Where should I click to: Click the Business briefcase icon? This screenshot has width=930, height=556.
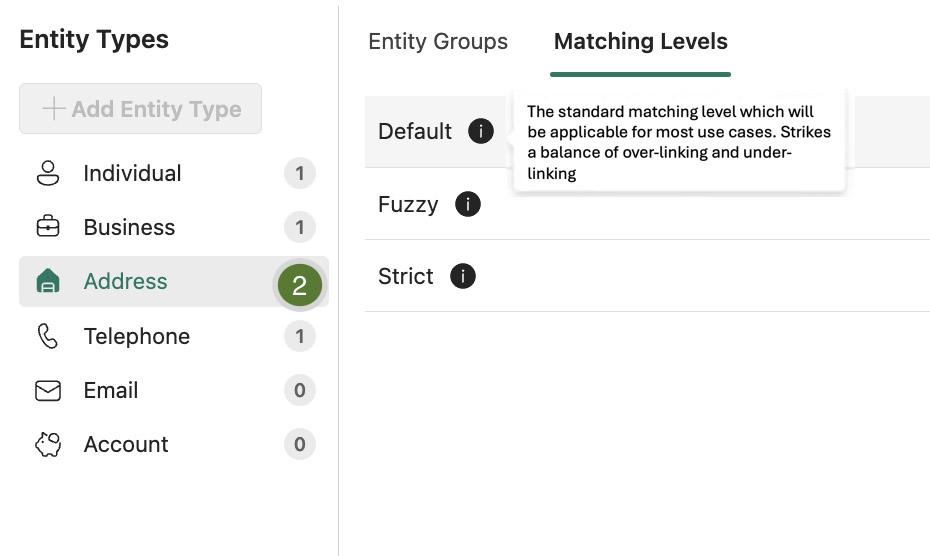[x=48, y=227]
